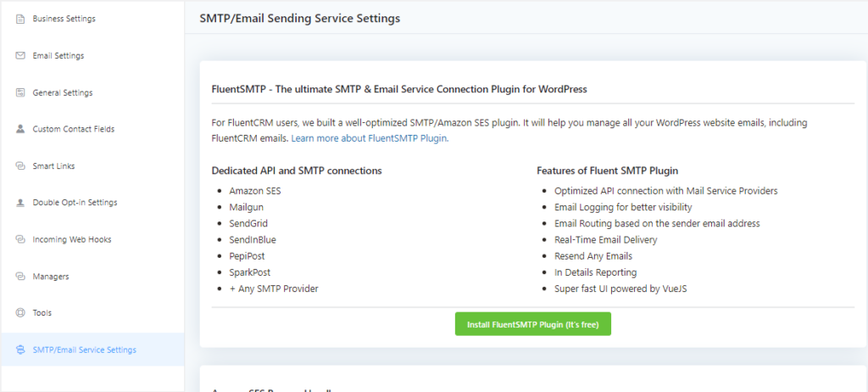Select SMTP/Email Service Settings menu item

(92, 350)
